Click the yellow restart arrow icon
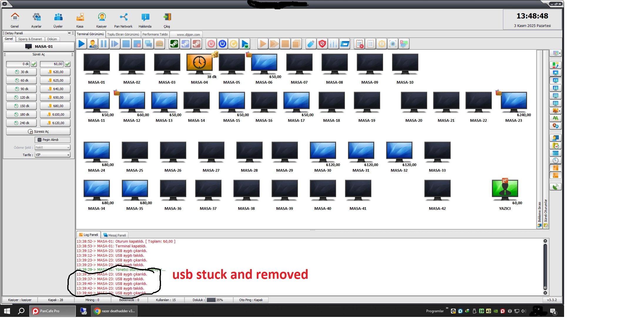The width and height of the screenshot is (644, 331). pyautogui.click(x=234, y=44)
